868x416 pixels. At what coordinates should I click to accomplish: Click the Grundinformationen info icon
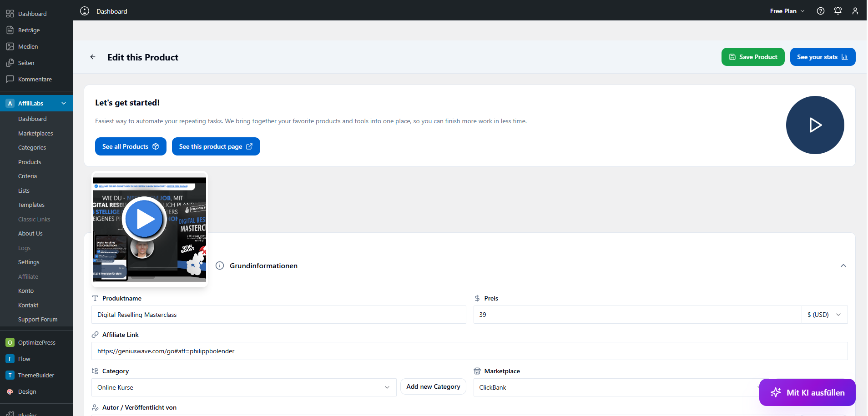pos(220,266)
